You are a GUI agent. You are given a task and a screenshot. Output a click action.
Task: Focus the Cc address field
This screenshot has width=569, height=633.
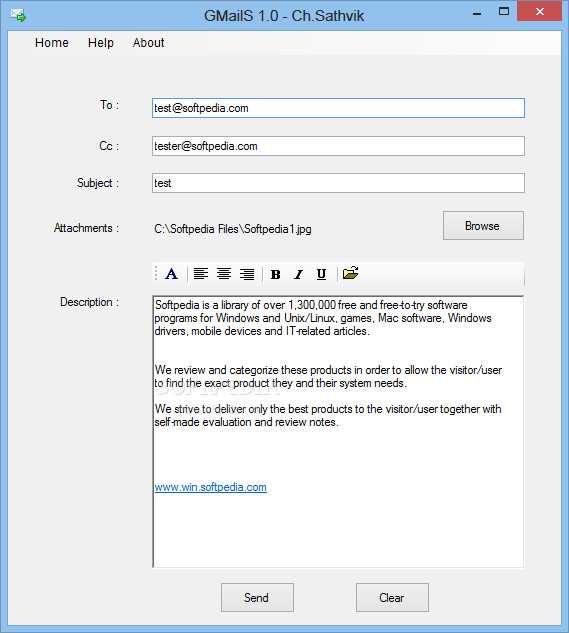338,146
